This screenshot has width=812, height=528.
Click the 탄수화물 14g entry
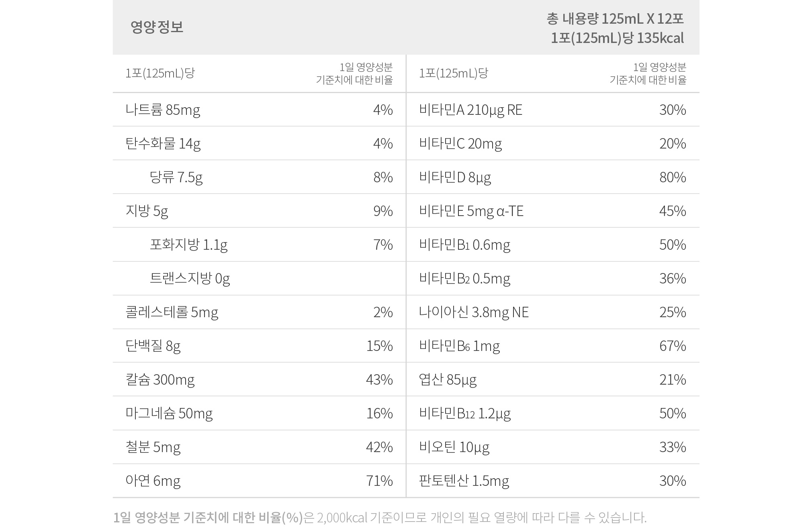click(x=163, y=143)
